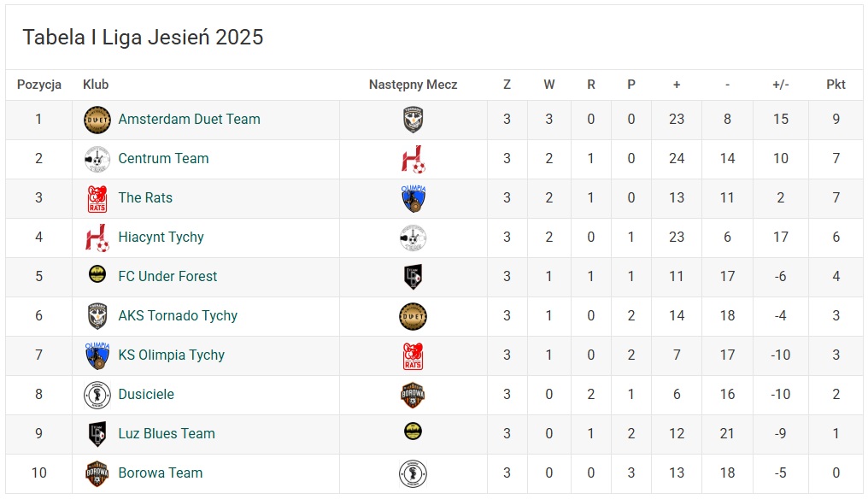The height and width of the screenshot is (499, 868).
Task: Click the +/- goal difference column header
Action: tap(780, 85)
